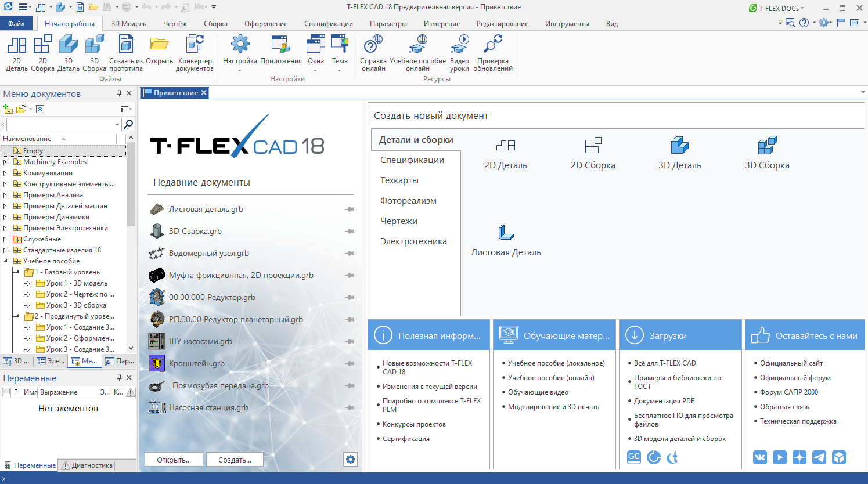Pin the Листовая деталь.grb recent document
Viewport: 868px width, 484px height.
click(350, 210)
